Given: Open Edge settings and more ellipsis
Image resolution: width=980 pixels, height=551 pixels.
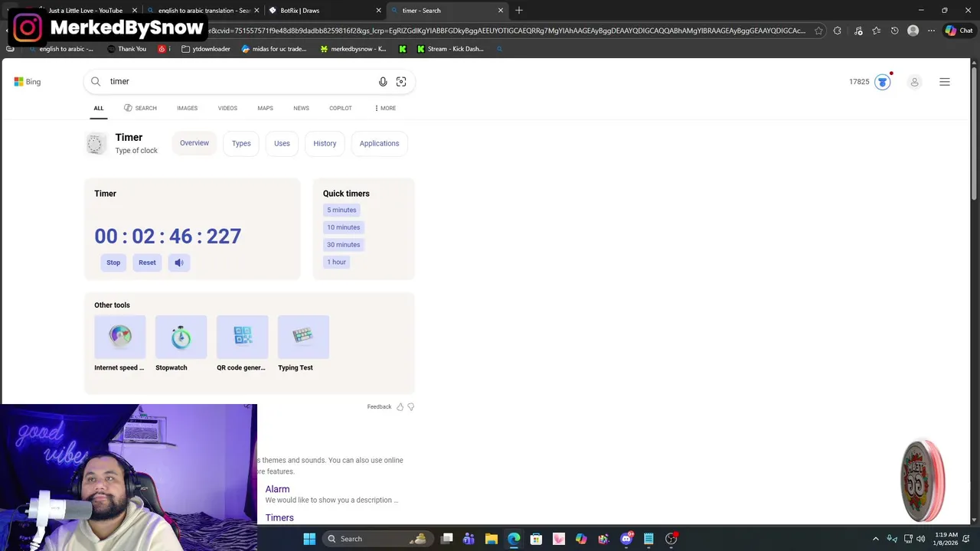Looking at the screenshot, I should (x=931, y=31).
